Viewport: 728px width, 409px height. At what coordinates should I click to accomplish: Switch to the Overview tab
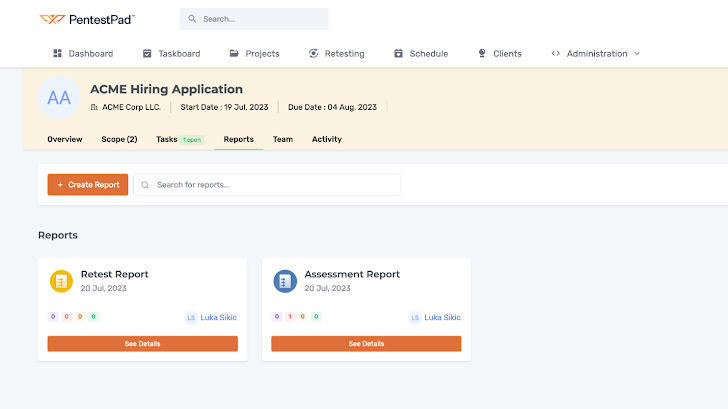(64, 139)
